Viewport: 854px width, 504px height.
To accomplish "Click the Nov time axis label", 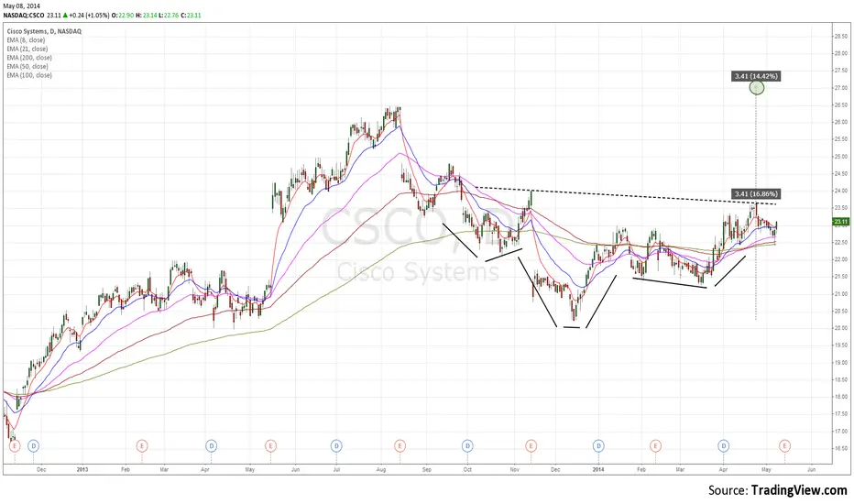I will click(514, 469).
